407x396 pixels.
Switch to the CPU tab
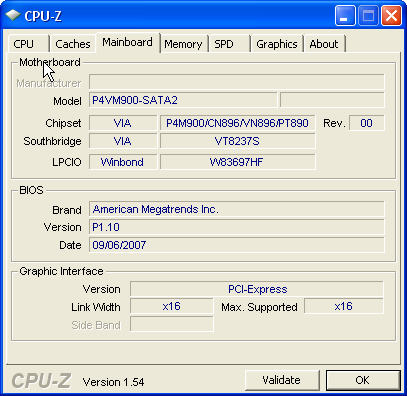[28, 44]
